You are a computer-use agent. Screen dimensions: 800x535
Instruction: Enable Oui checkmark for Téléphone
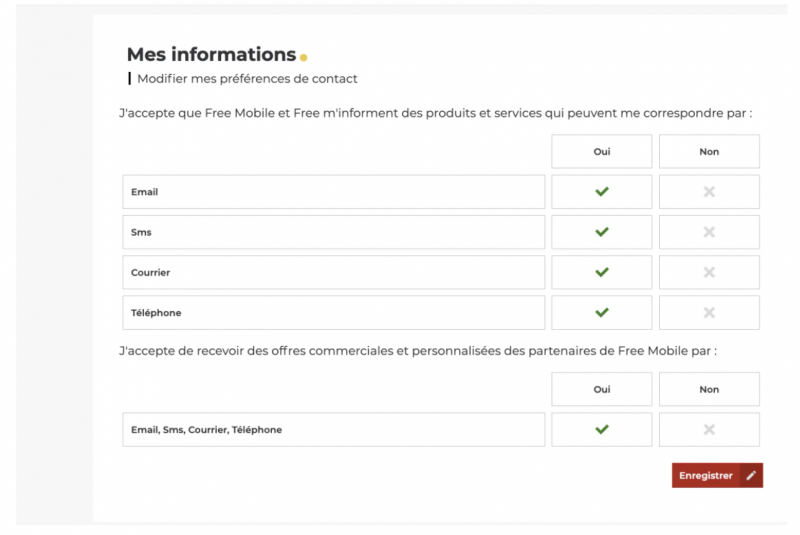point(601,312)
